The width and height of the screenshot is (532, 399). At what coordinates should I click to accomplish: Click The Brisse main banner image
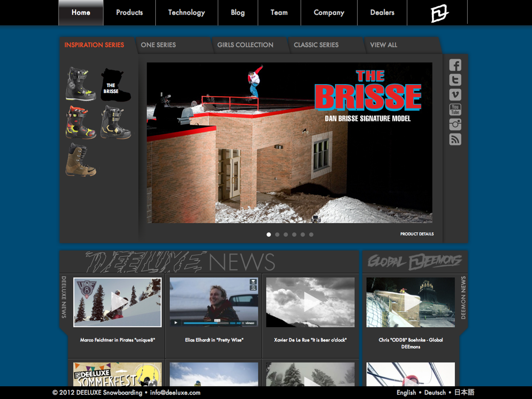290,143
